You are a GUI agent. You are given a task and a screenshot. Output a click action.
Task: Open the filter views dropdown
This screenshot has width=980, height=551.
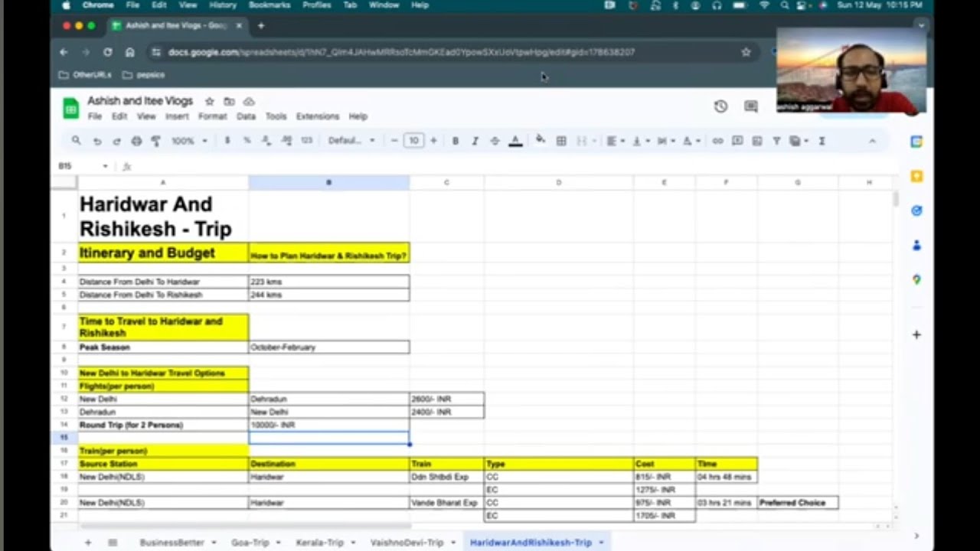[x=799, y=141]
